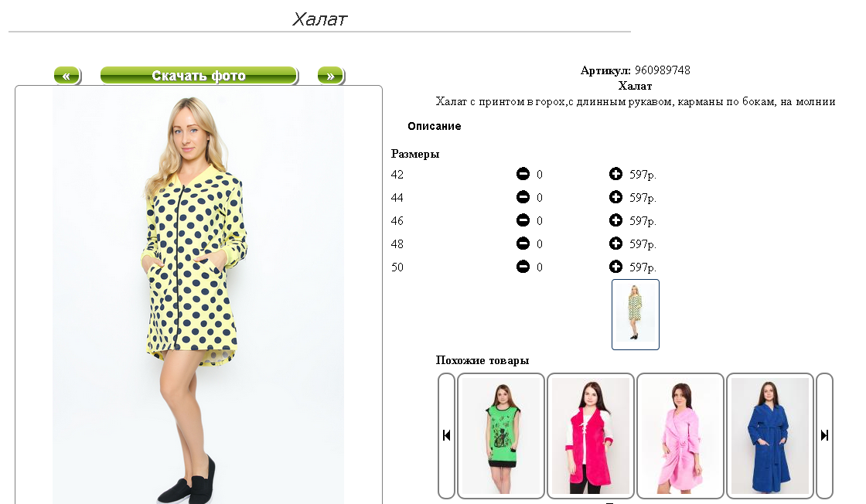Decrease quantity for size 48
Viewport: 866px width, 504px height.
tap(523, 243)
